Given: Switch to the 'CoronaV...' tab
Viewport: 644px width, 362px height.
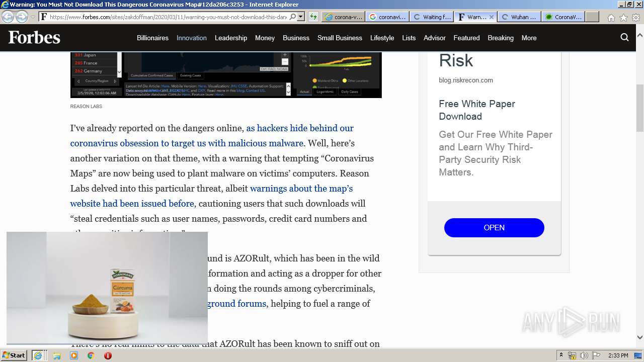Looking at the screenshot, I should click(x=563, y=17).
